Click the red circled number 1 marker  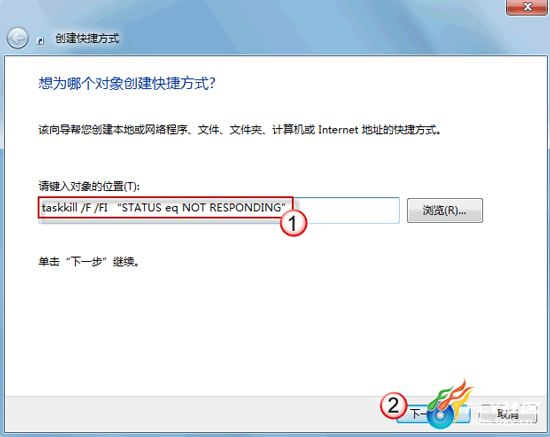[x=293, y=223]
